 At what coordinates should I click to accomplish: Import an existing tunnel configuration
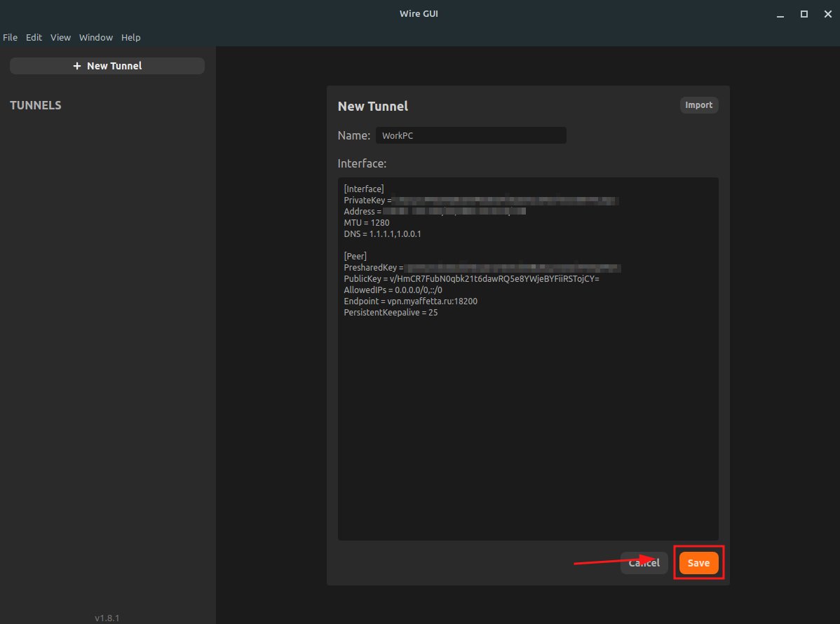pyautogui.click(x=699, y=104)
